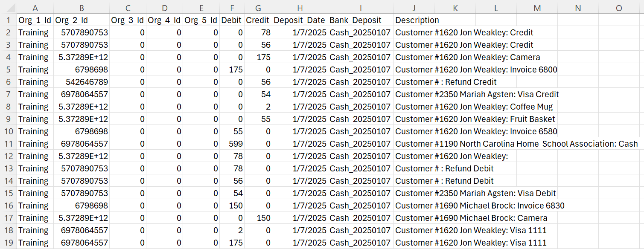Select row 11 header

pyautogui.click(x=8, y=144)
